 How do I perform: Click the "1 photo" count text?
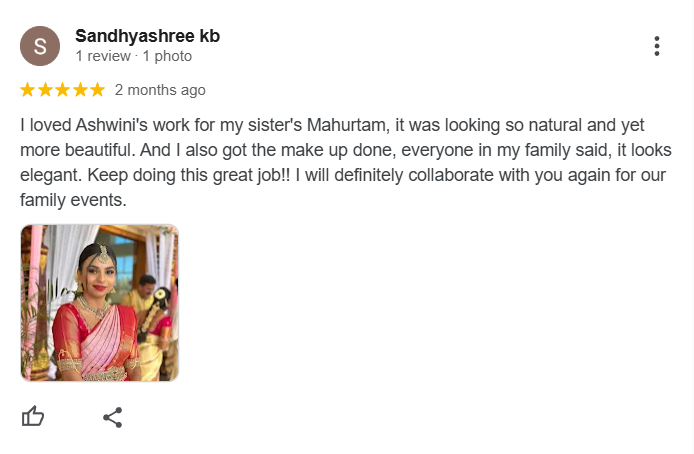pyautogui.click(x=166, y=56)
